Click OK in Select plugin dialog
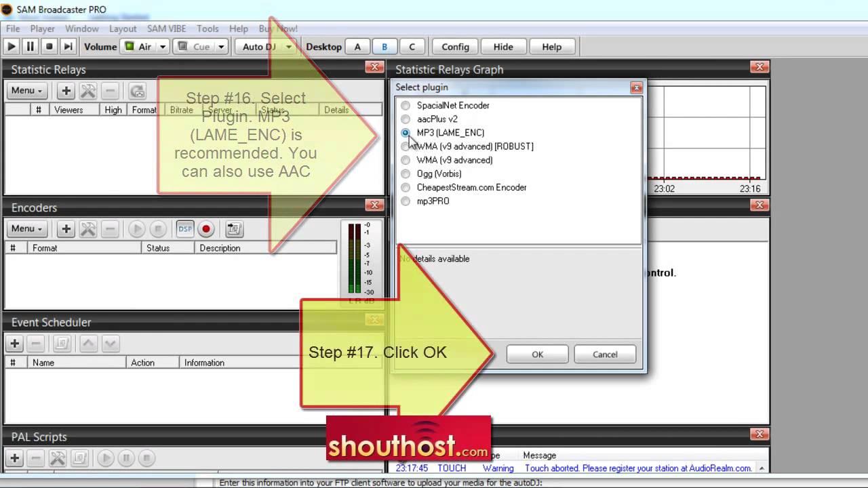This screenshot has width=868, height=488. 537,354
